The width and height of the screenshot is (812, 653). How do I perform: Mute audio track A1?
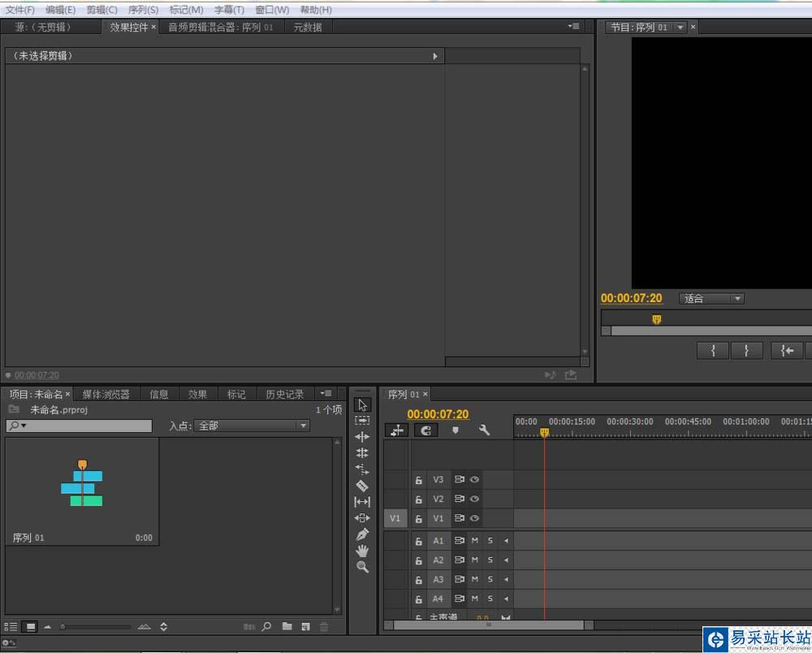tap(475, 541)
